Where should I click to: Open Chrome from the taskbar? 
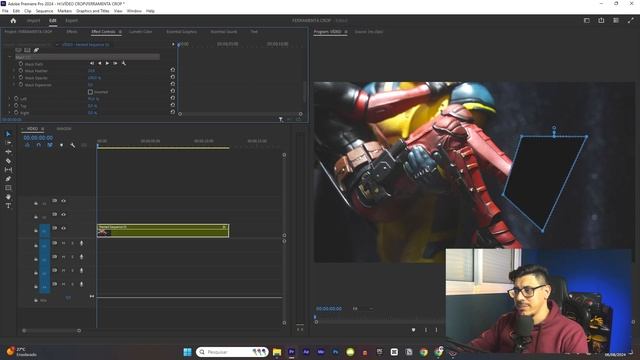coord(424,352)
